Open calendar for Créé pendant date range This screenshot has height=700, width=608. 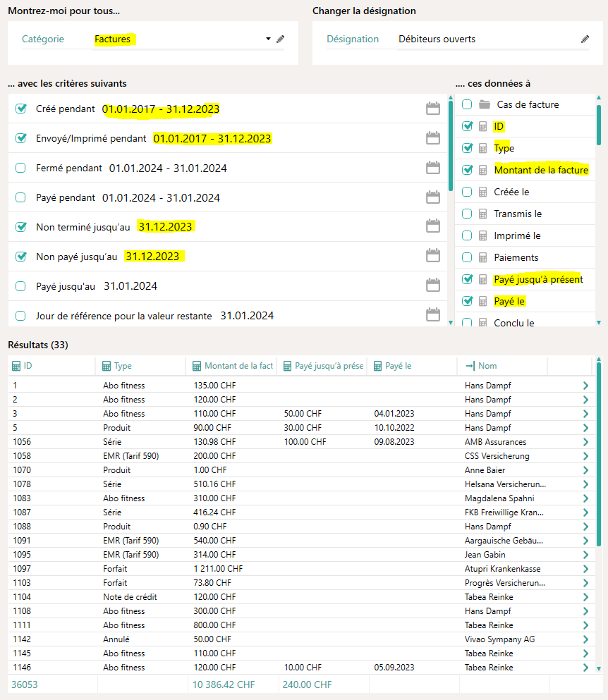coord(433,109)
